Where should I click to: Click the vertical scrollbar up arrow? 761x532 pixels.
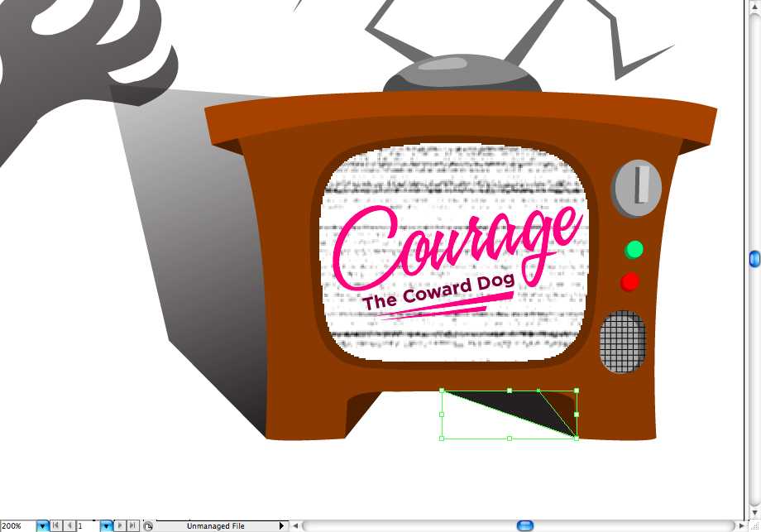[x=754, y=7]
